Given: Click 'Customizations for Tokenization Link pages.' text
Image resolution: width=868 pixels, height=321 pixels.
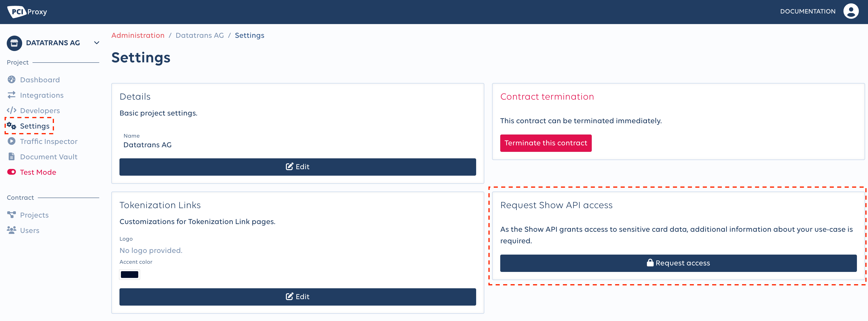Looking at the screenshot, I should point(197,222).
